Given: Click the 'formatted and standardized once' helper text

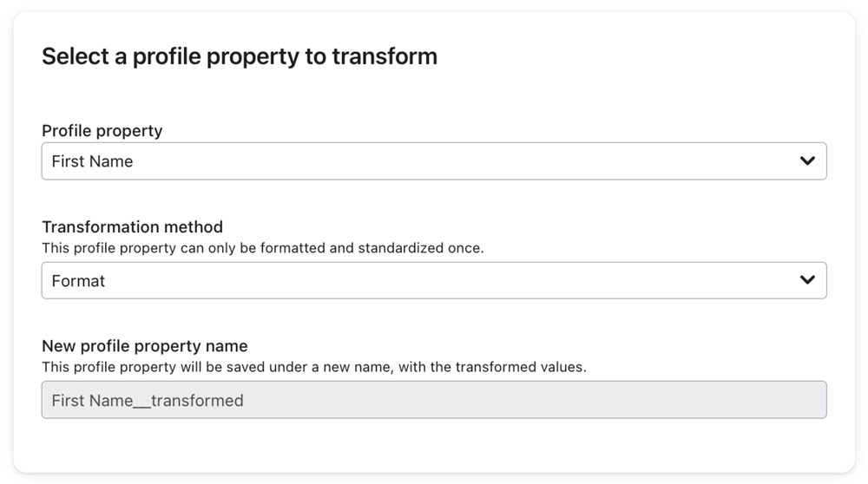Looking at the screenshot, I should tap(373, 248).
